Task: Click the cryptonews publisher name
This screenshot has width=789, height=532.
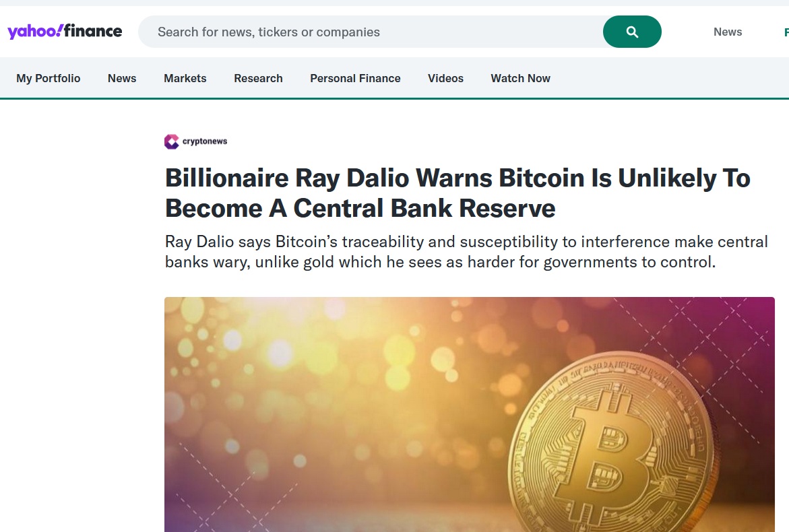Action: tap(205, 141)
